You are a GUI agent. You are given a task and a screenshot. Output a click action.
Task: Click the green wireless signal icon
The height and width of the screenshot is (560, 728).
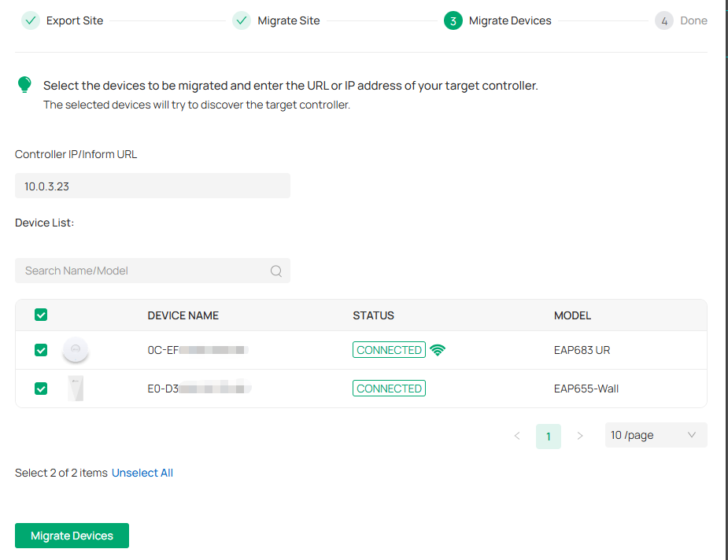438,350
